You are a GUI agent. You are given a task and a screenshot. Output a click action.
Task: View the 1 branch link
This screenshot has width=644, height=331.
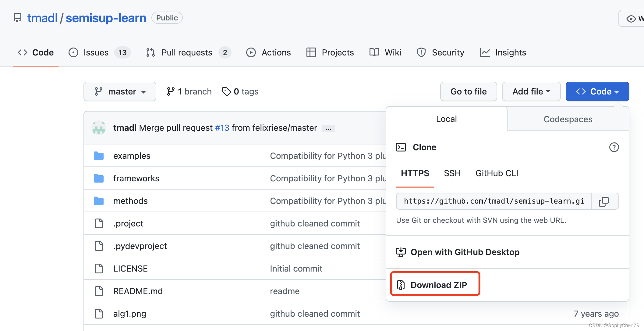point(189,91)
